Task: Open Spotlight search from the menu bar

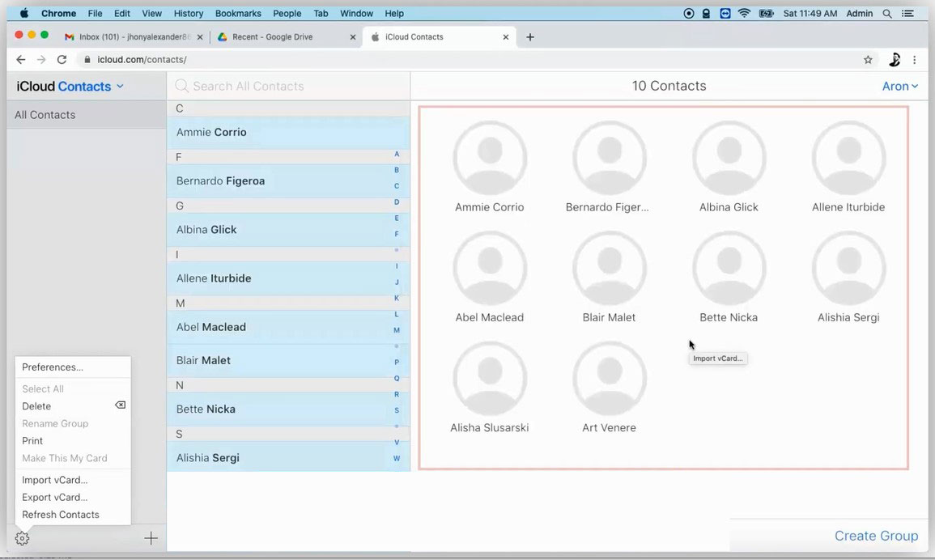Action: 887,13
